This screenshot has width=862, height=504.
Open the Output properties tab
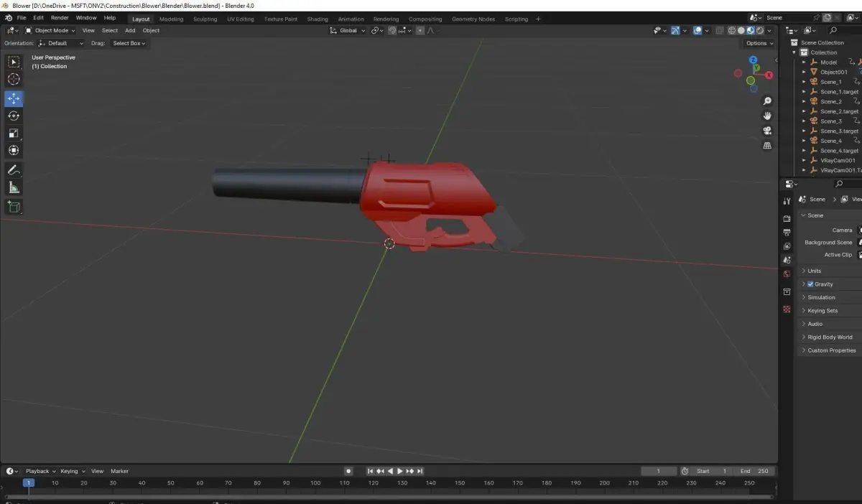click(787, 232)
